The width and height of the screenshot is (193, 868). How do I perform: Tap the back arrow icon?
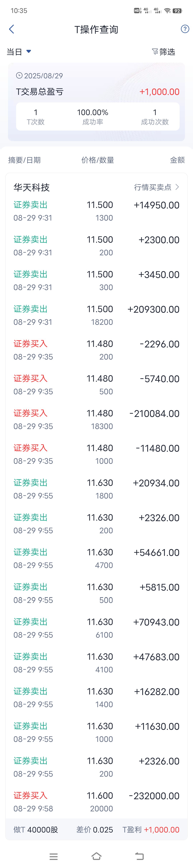11,29
